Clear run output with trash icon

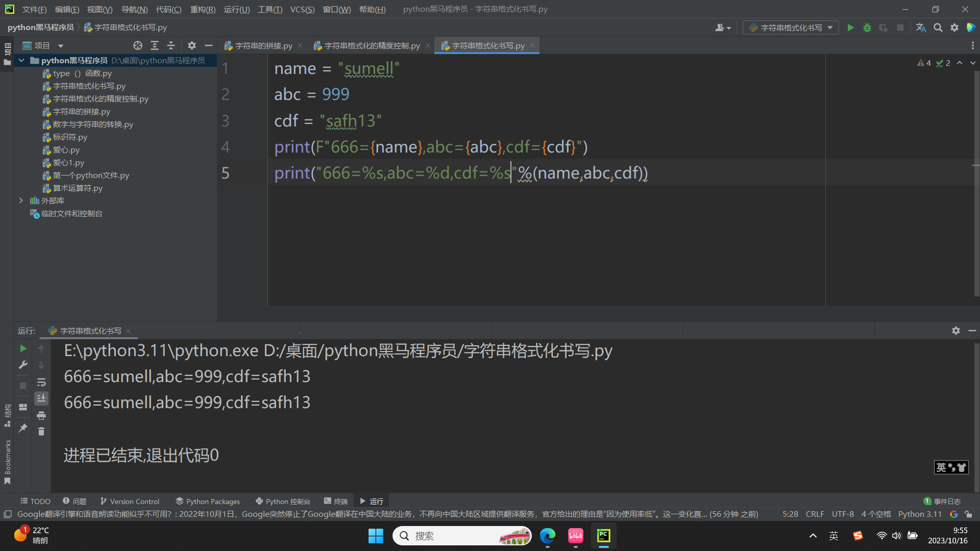tap(41, 432)
